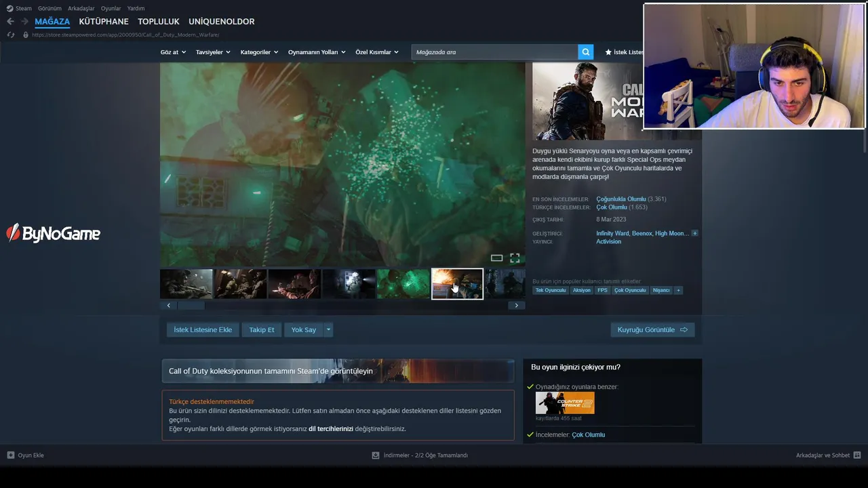Image resolution: width=868 pixels, height=488 pixels.
Task: Select the second screenshot thumbnail
Action: pyautogui.click(x=241, y=284)
